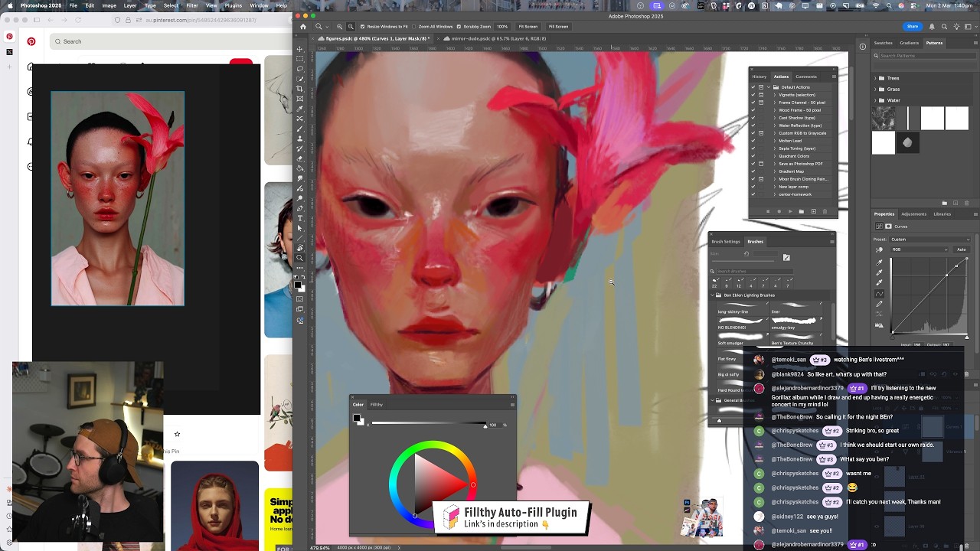
Task: Click the Photoshop Home icon
Action: point(303,27)
